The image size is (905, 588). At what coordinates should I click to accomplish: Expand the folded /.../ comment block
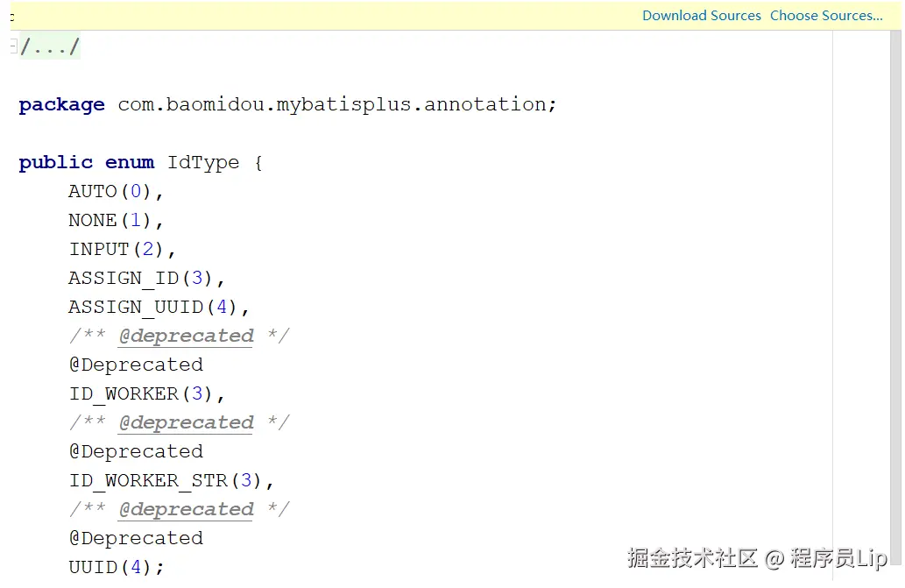coord(50,46)
